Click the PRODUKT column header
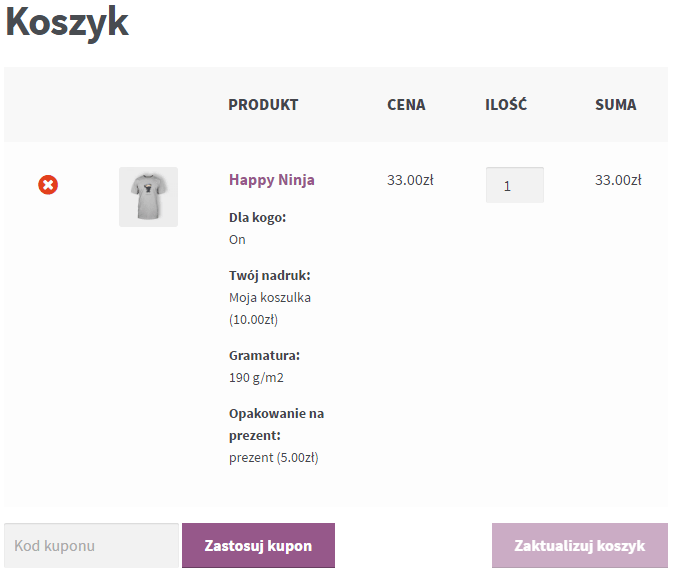 [x=263, y=104]
